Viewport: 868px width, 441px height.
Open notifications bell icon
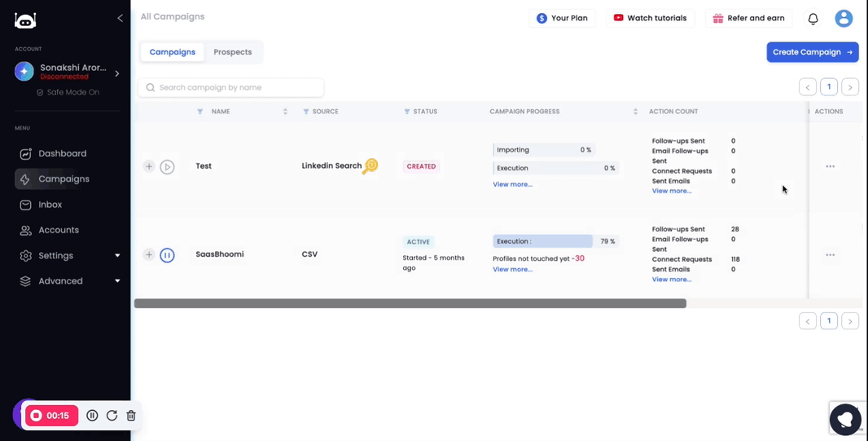click(813, 18)
